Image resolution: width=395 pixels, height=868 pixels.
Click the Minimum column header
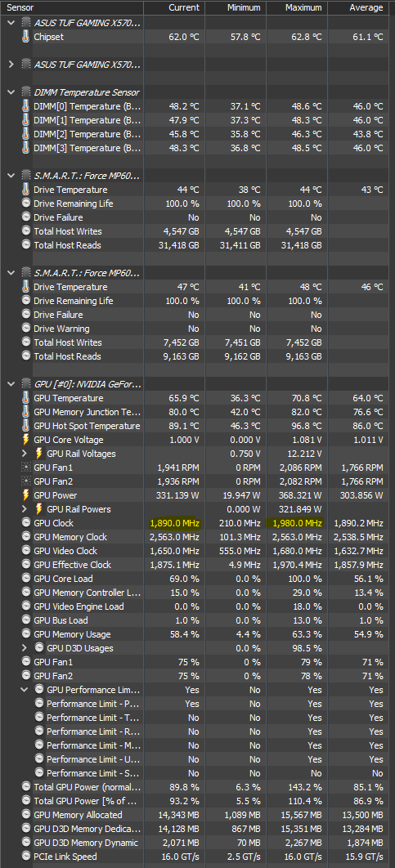tap(236, 7)
